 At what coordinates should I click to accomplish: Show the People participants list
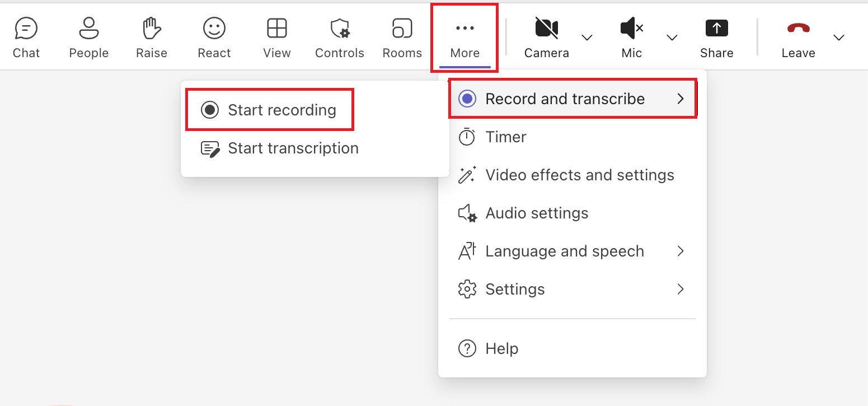pyautogui.click(x=88, y=38)
